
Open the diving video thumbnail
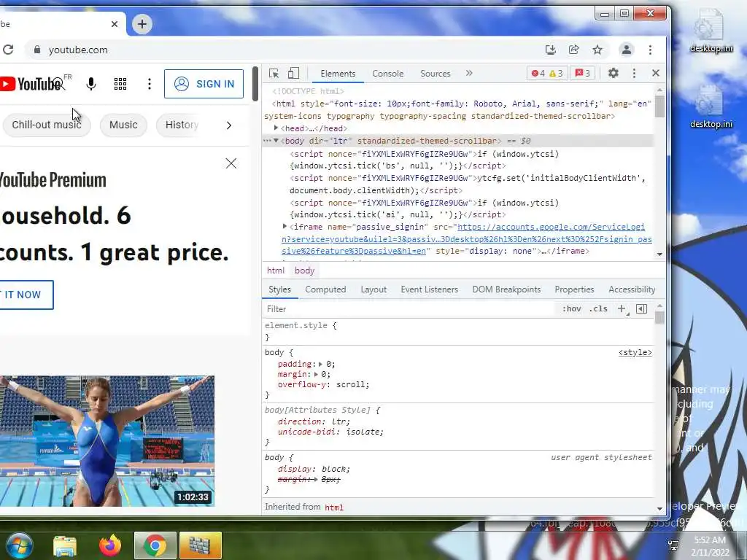coord(107,441)
